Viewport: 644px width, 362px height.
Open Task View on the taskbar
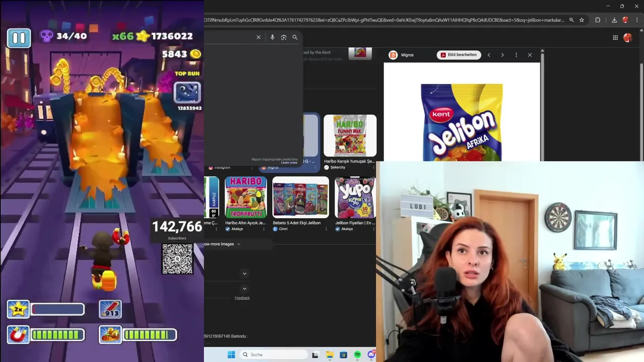(x=315, y=354)
